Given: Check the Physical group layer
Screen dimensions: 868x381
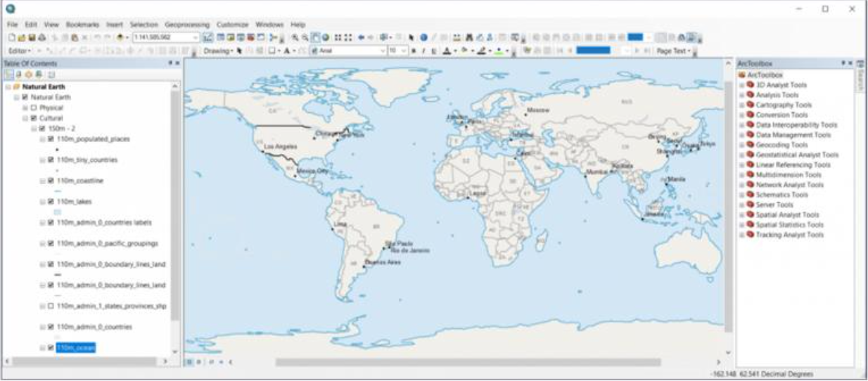Looking at the screenshot, I should click(33, 108).
